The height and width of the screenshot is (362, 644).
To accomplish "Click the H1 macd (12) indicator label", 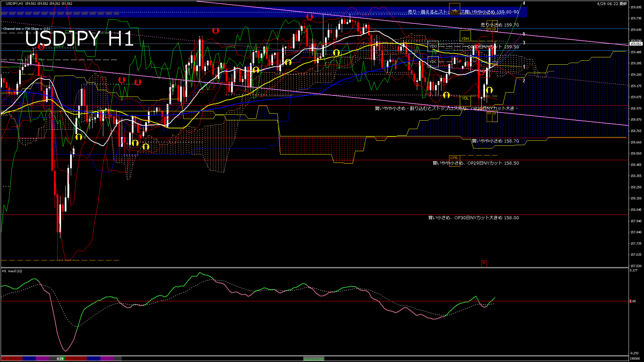I will (12, 271).
